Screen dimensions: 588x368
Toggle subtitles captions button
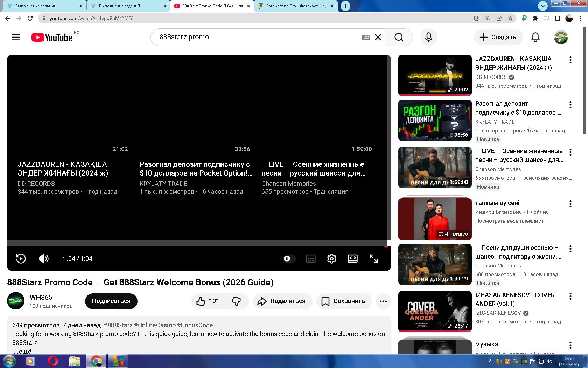click(x=310, y=259)
